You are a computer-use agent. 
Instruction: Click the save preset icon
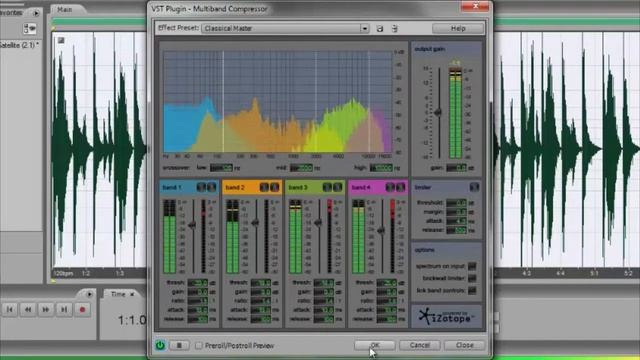(x=380, y=29)
